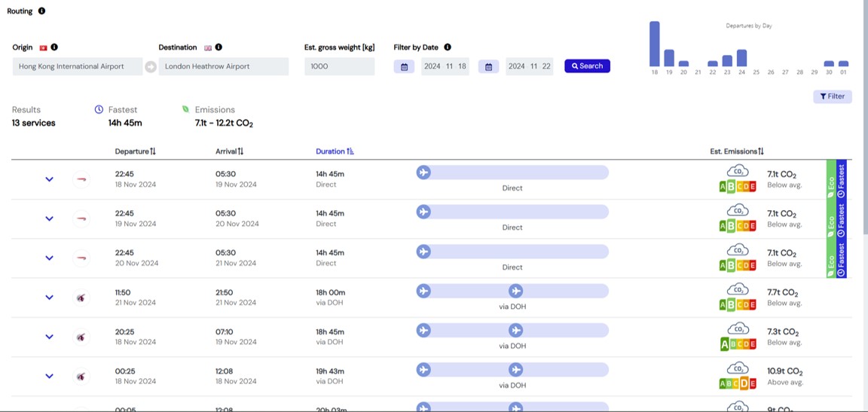The image size is (868, 412).
Task: Expand the 20:25 via DOH flight row
Action: point(49,337)
